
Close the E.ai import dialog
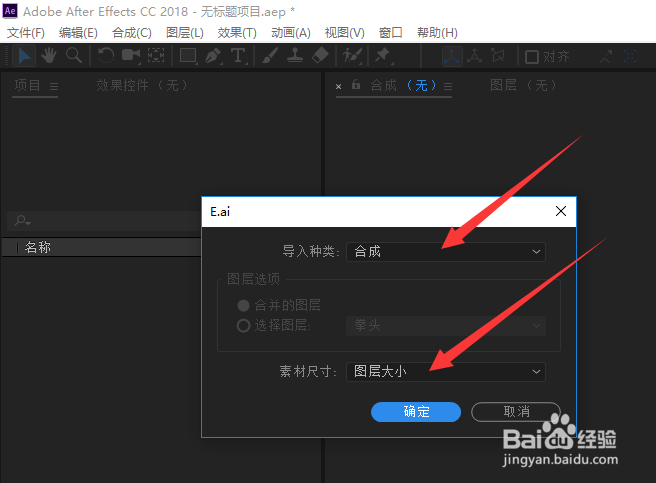click(x=561, y=211)
